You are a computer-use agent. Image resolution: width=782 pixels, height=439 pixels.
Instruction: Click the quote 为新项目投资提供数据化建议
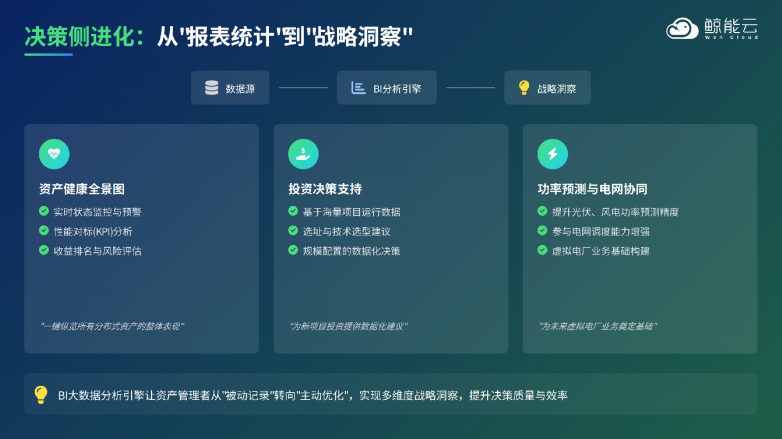348,326
